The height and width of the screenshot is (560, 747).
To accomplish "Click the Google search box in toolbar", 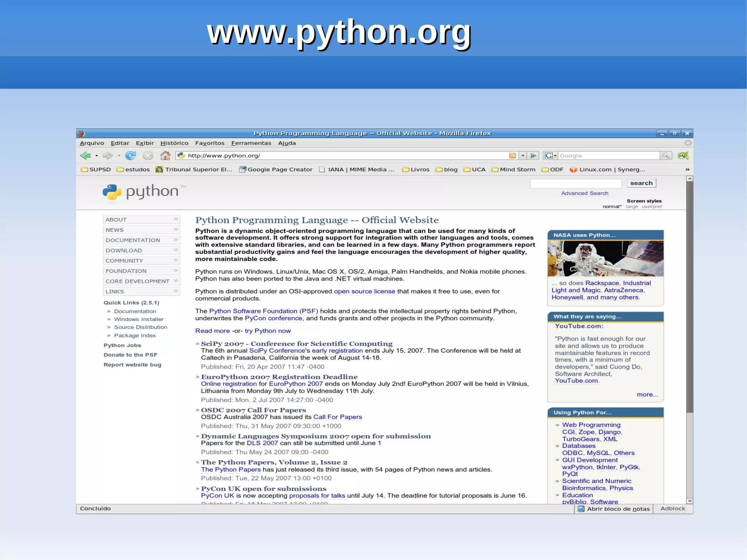I will [x=609, y=156].
